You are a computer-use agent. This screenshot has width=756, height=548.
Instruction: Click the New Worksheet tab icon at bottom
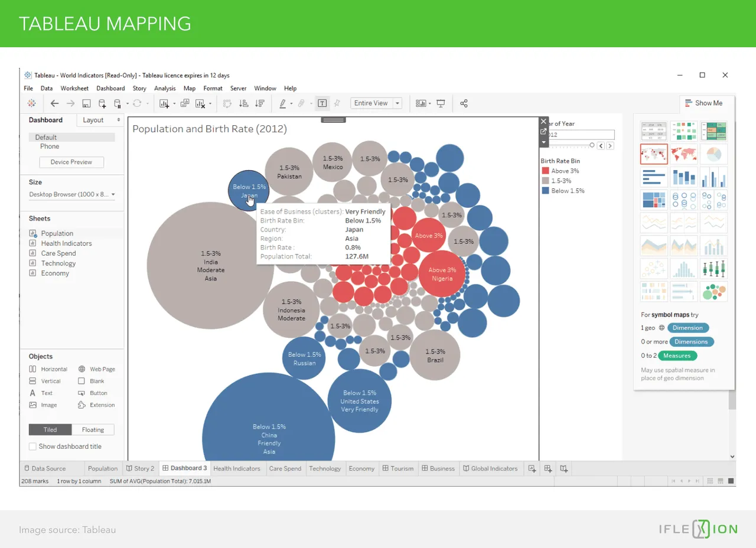coord(532,469)
